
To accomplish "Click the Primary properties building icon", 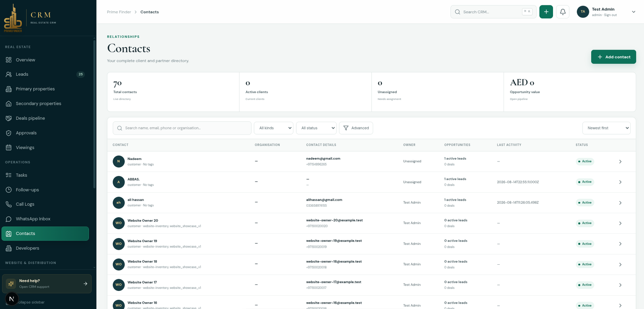I will coord(8,89).
